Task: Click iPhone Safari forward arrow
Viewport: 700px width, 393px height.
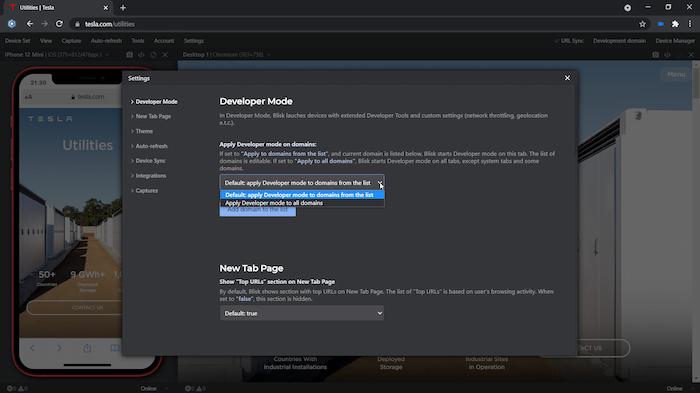Action: (59, 348)
